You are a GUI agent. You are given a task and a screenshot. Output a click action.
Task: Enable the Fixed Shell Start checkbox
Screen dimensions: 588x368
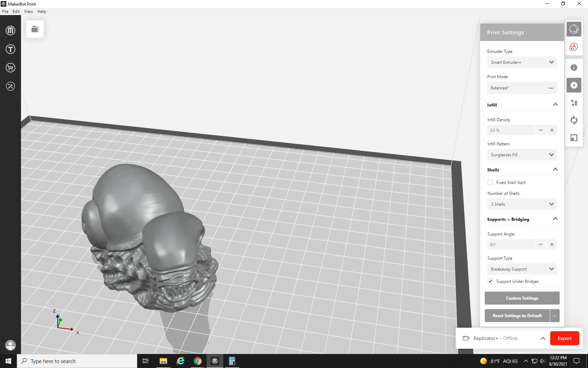(x=490, y=183)
